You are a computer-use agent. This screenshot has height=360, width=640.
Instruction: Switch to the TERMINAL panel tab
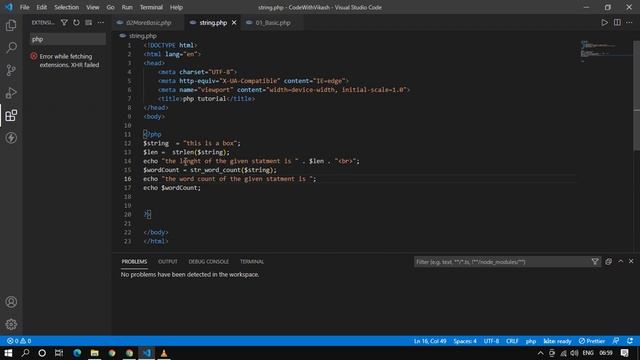(x=252, y=262)
